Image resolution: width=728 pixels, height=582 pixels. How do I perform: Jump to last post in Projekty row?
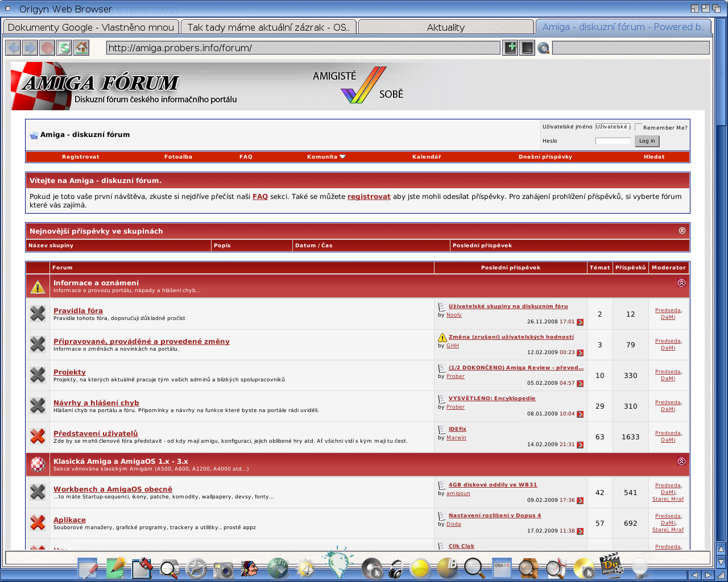pos(580,384)
